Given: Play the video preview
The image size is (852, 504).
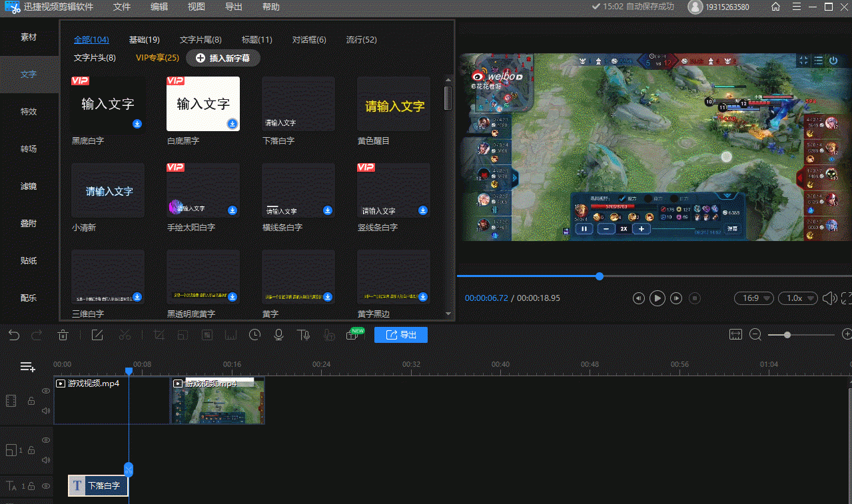Looking at the screenshot, I should coord(657,298).
